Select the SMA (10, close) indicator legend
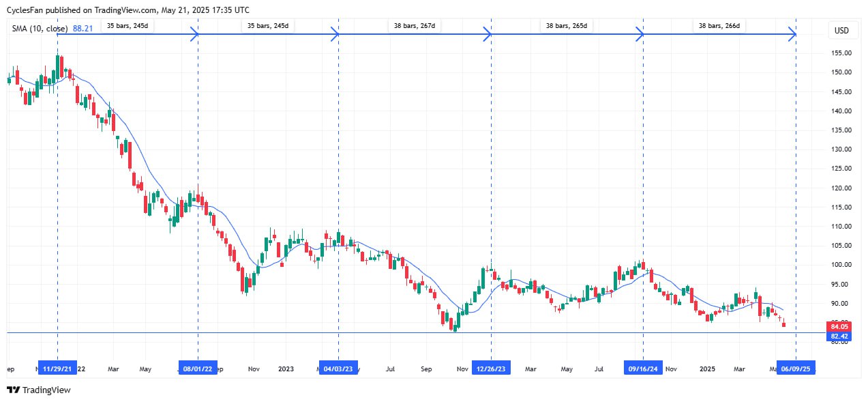868x402 pixels. click(40, 29)
